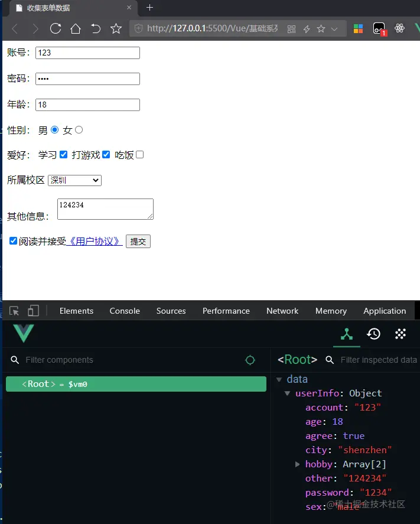Image resolution: width=420 pixels, height=524 pixels.
Task: Click the 提交 submit button
Action: (x=138, y=241)
